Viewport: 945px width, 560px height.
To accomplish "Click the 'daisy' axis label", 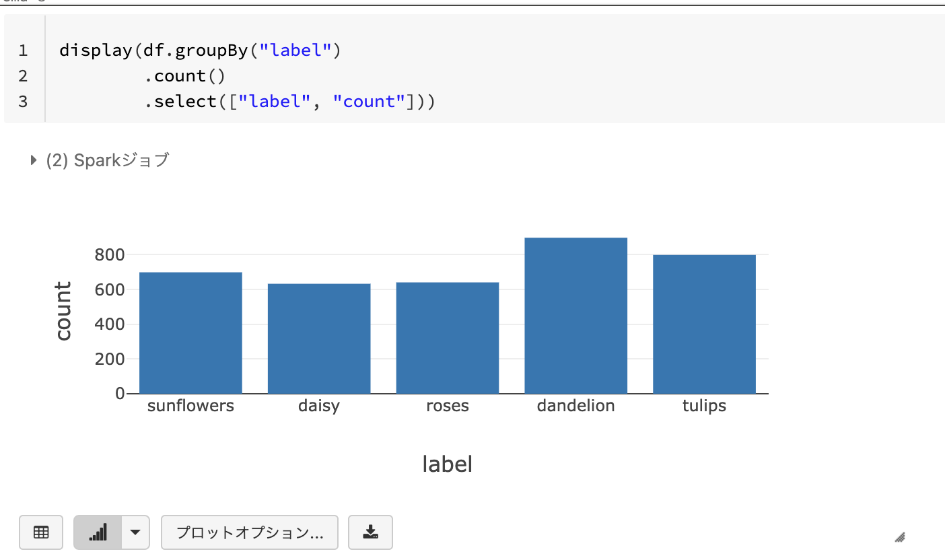I will (319, 407).
